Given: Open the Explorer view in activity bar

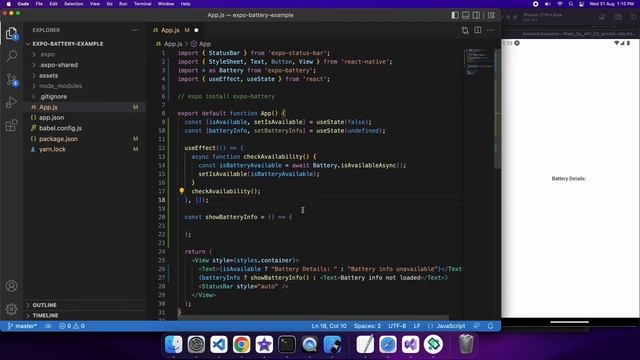Looking at the screenshot, I should pos(11,33).
